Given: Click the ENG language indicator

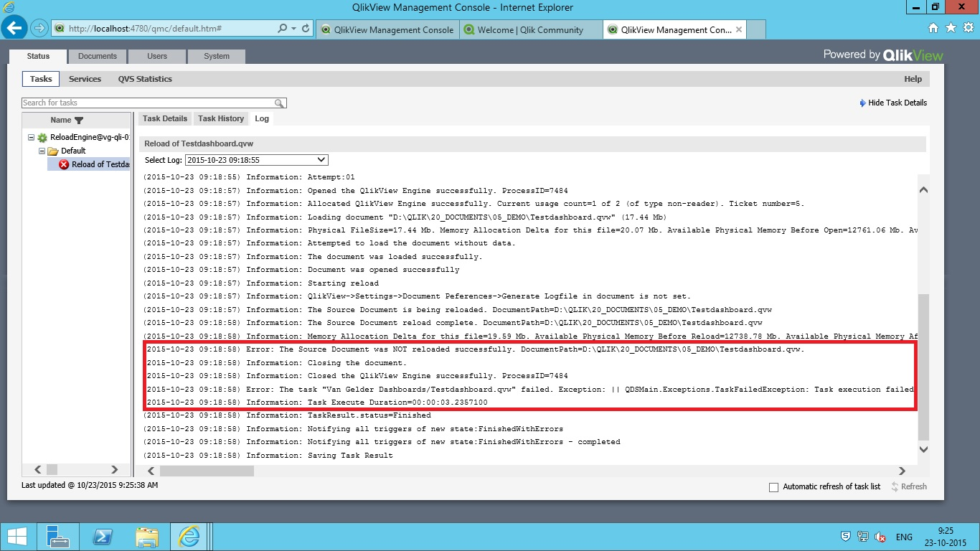Looking at the screenshot, I should point(904,537).
